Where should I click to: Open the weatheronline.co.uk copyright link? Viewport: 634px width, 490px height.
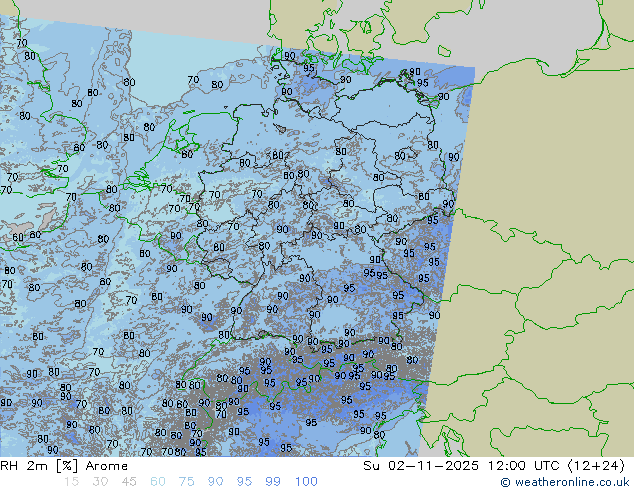tap(565, 482)
